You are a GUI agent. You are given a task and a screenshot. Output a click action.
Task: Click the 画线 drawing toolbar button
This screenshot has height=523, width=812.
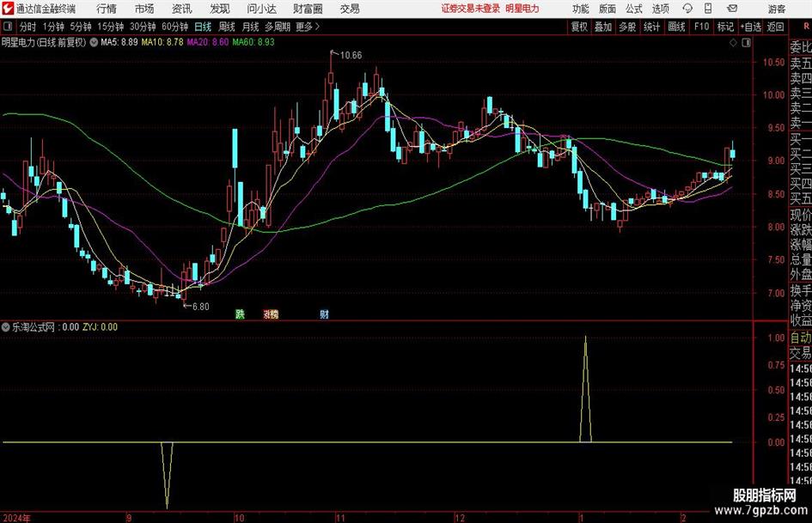click(x=676, y=27)
